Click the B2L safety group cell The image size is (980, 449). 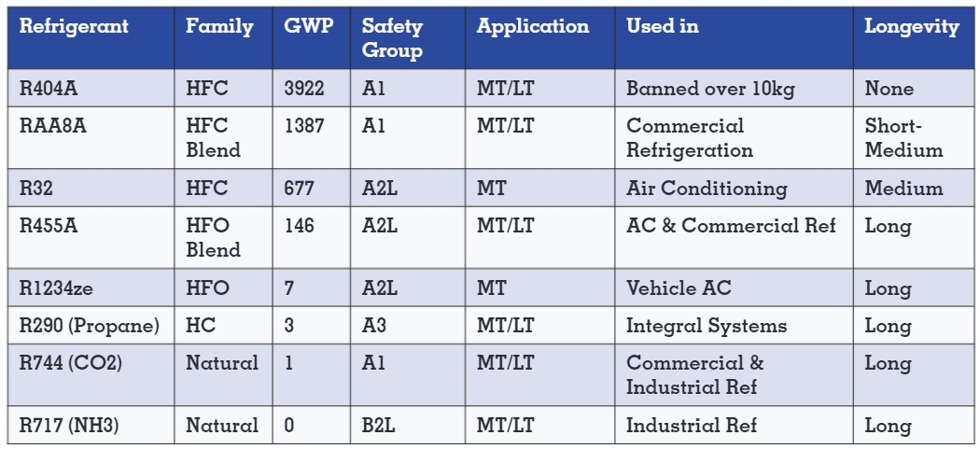(x=379, y=426)
